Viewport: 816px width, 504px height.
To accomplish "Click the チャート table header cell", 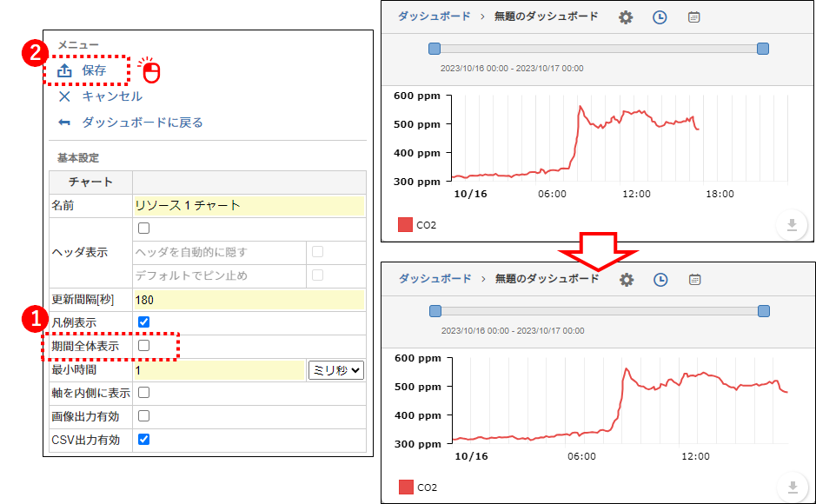I will (90, 182).
